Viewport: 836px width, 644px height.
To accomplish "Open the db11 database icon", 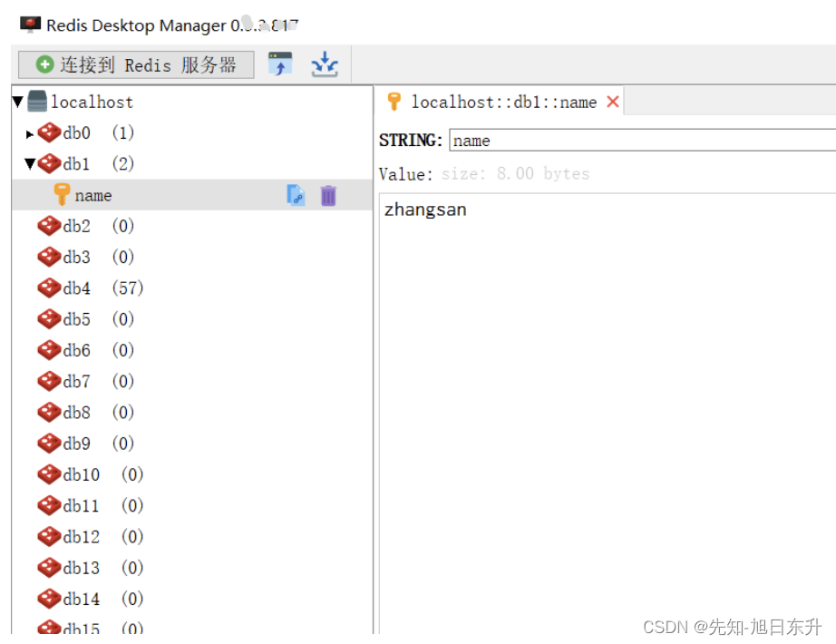I will point(49,505).
